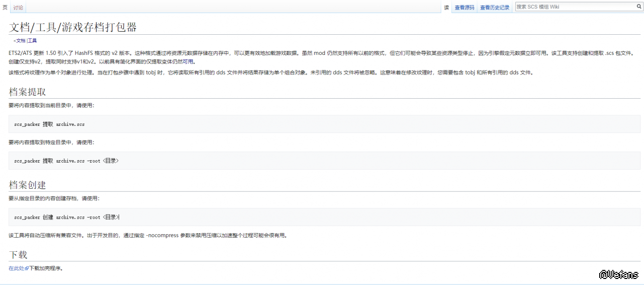
Task: Click the watermark logo at bottom right
Action: (x=618, y=274)
